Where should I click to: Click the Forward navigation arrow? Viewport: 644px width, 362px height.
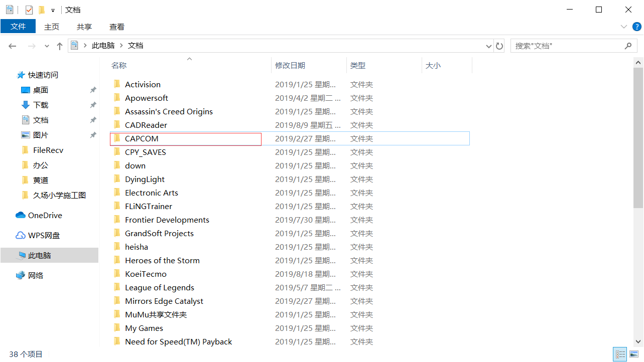point(32,46)
